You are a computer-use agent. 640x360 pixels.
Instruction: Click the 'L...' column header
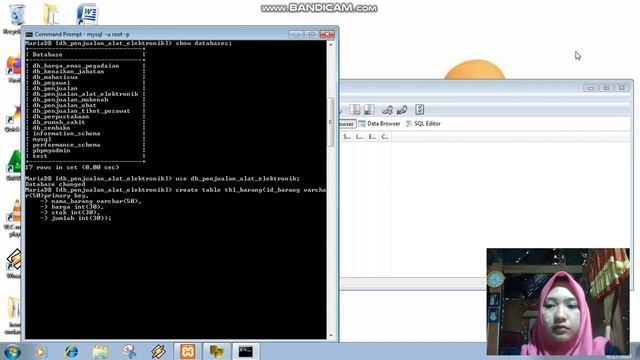tap(359, 137)
